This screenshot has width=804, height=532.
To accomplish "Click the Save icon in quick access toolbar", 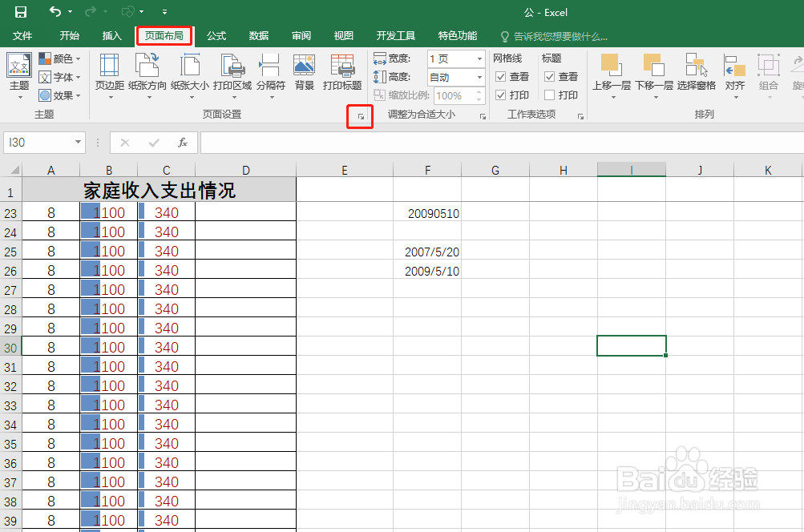I will coord(21,12).
